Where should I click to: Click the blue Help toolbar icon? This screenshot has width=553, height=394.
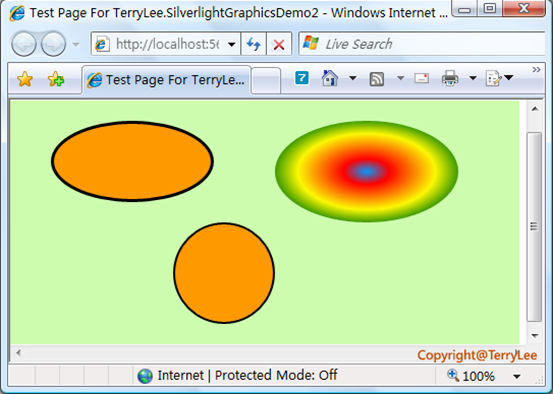coord(302,78)
